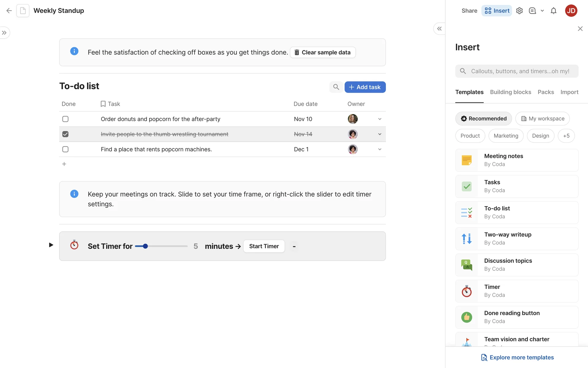
Task: Switch to the Building blocks tab
Action: click(x=511, y=92)
